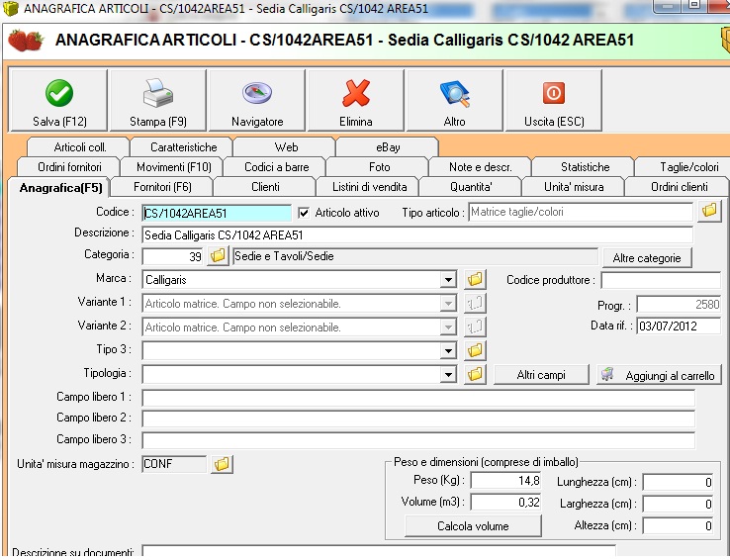The image size is (730, 560).
Task: Open the Web tab
Action: point(286,147)
